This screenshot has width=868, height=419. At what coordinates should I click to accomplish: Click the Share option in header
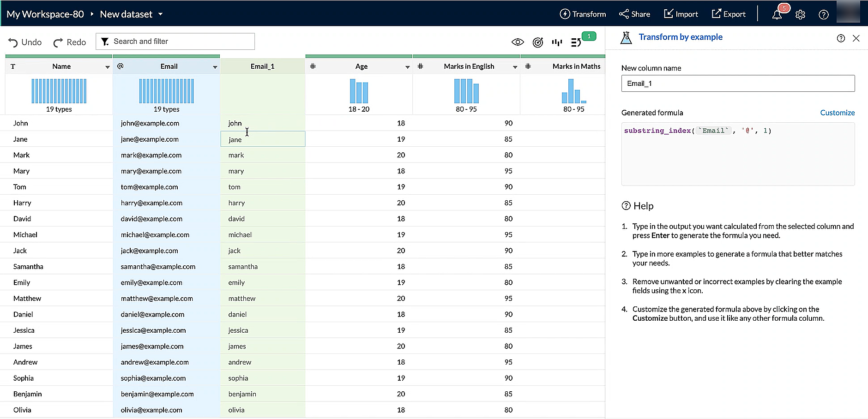[634, 14]
